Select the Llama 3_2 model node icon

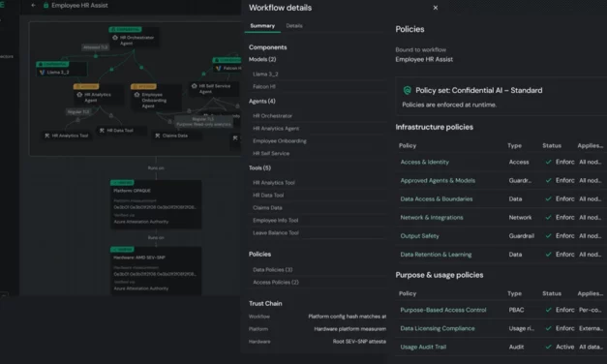(x=43, y=72)
